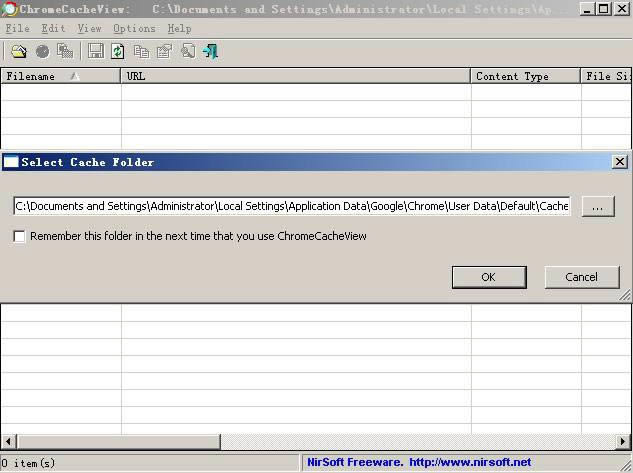Click the horizontal scrollbar left arrow

point(8,442)
